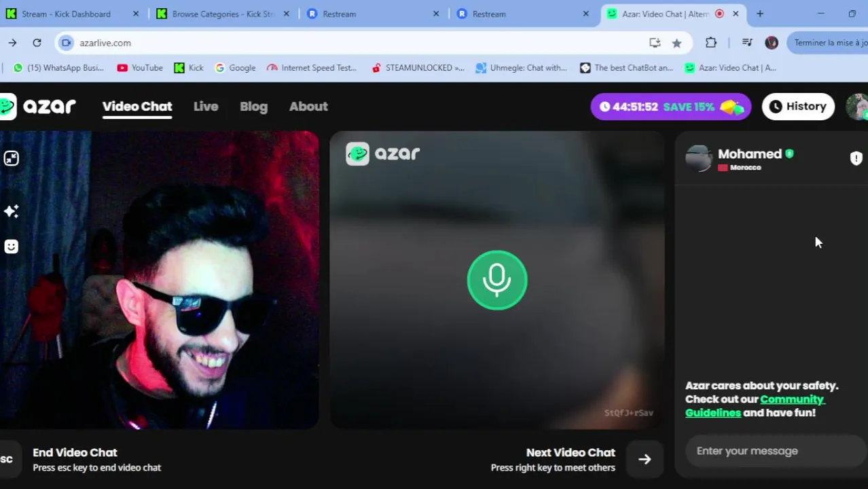This screenshot has width=868, height=489.
Task: Reload the page
Action: point(37,43)
